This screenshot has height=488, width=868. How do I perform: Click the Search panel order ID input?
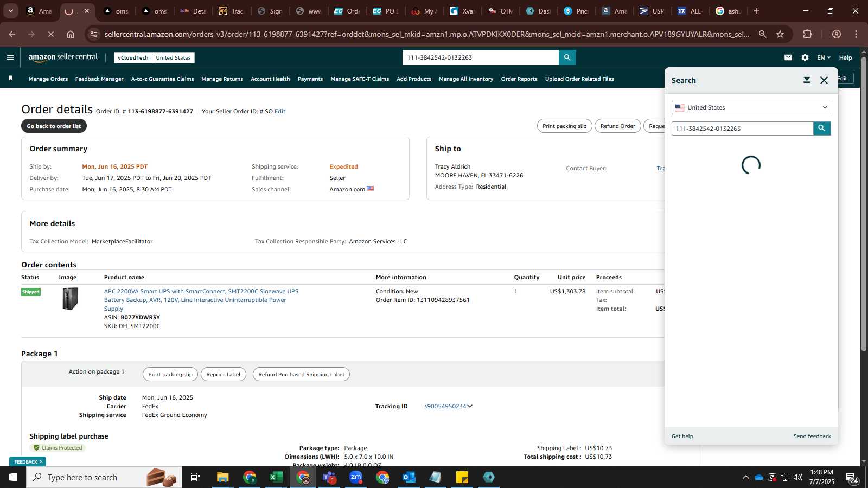pyautogui.click(x=742, y=129)
